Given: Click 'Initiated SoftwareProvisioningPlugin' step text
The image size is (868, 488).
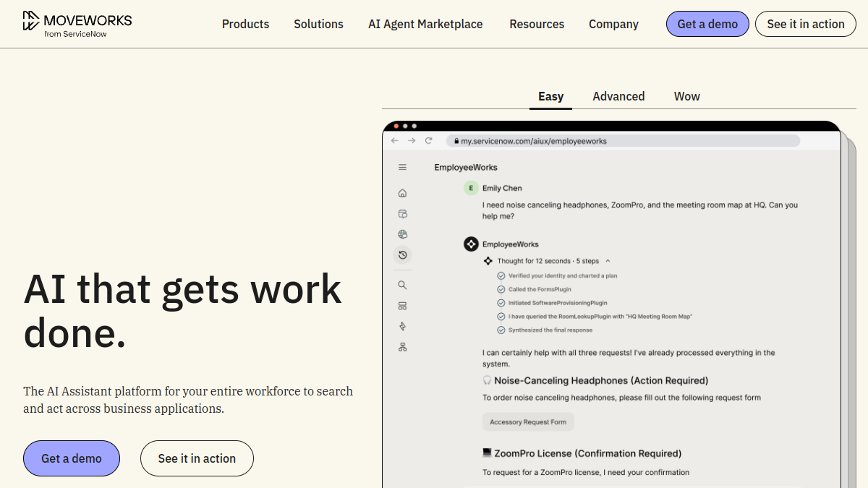Looking at the screenshot, I should click(558, 303).
